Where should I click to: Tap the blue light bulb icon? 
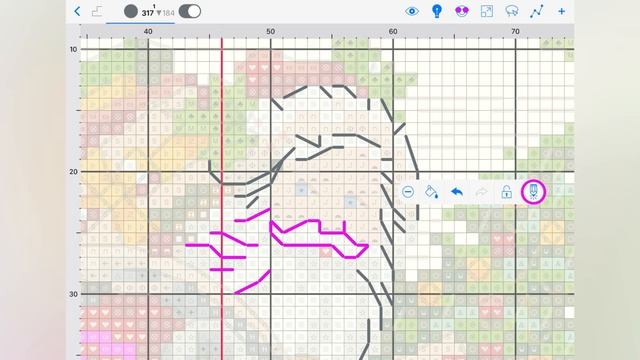[437, 11]
